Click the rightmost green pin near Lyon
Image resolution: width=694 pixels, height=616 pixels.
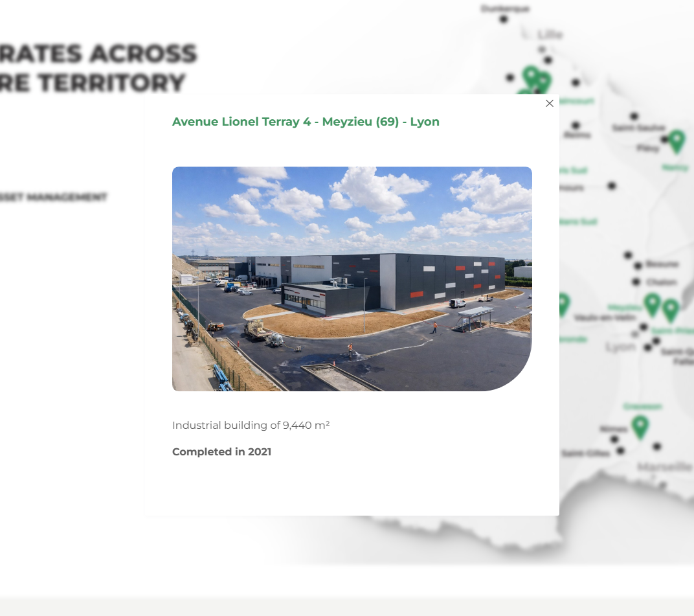coord(670,310)
